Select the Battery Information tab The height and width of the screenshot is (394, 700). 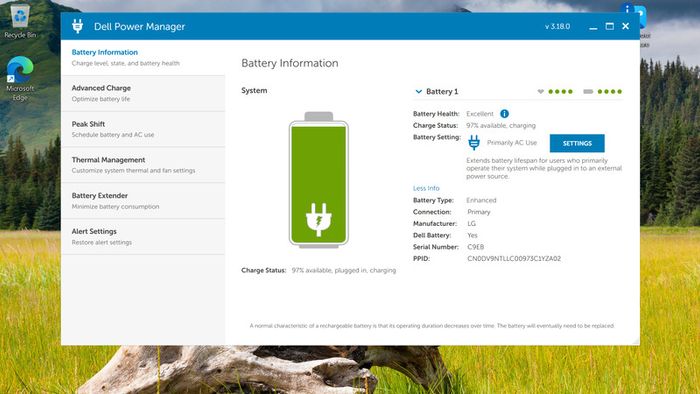click(x=143, y=58)
